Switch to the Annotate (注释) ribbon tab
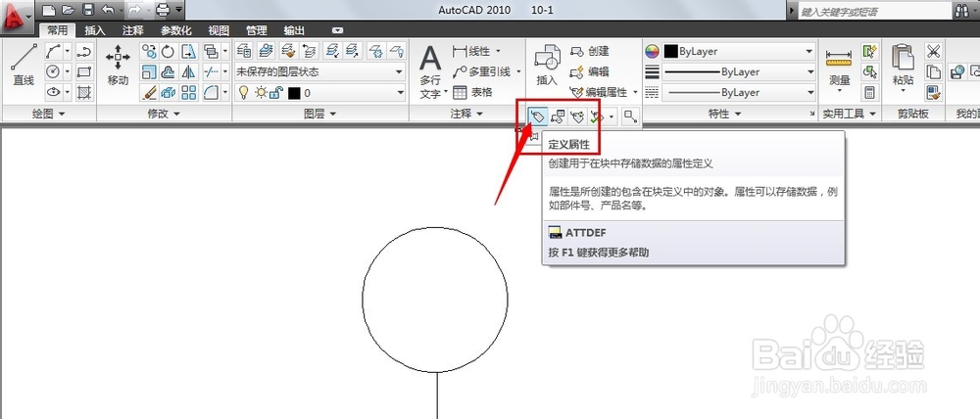Viewport: 980px width, 419px height. [133, 30]
